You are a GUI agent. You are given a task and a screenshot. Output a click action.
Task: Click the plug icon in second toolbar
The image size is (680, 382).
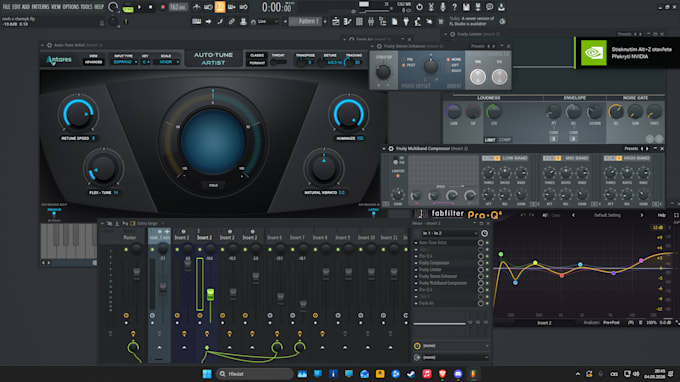(x=406, y=21)
